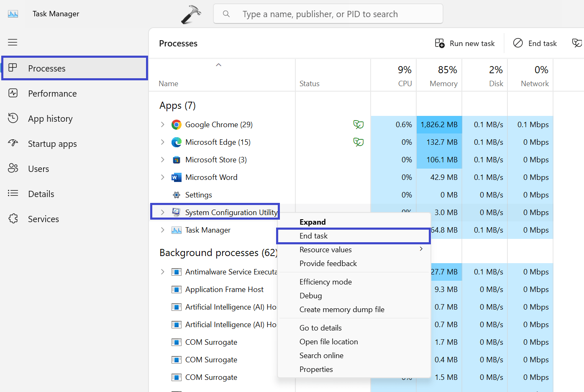
Task: Expand the Antimalware Service Executable entry
Action: click(163, 272)
